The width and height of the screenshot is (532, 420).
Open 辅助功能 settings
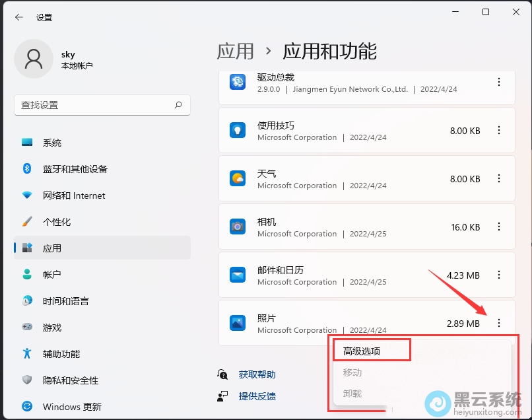click(x=61, y=354)
